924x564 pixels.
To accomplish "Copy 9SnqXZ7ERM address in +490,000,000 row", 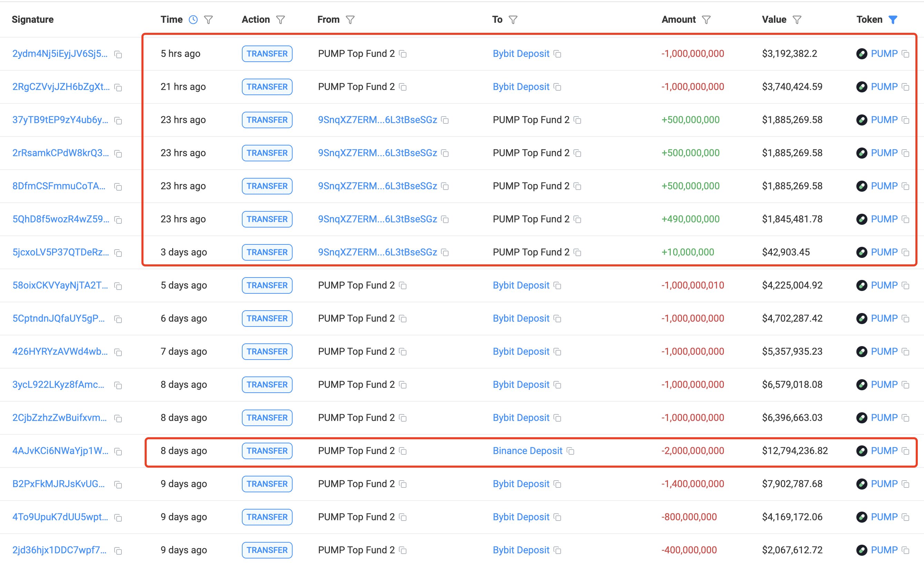I will pyautogui.click(x=445, y=219).
